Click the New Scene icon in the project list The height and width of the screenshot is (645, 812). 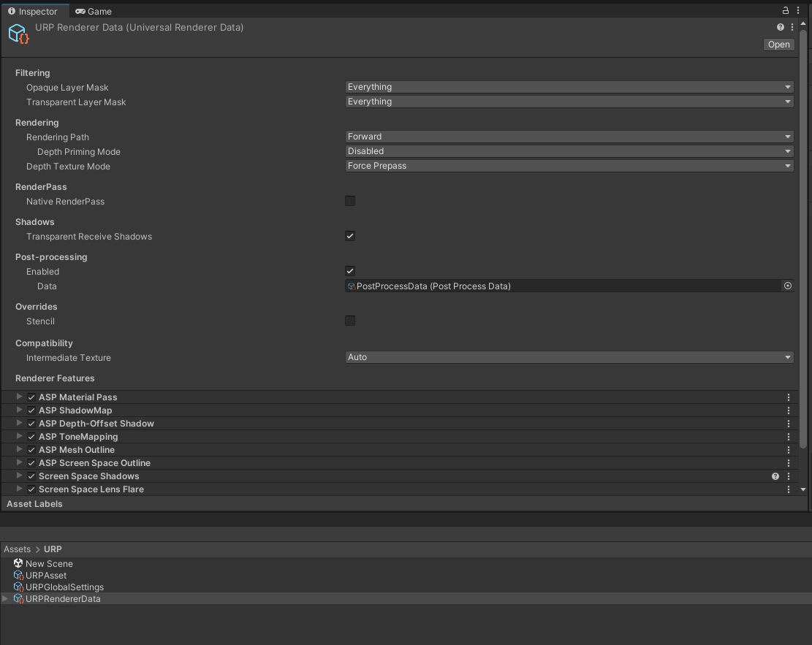pos(18,563)
